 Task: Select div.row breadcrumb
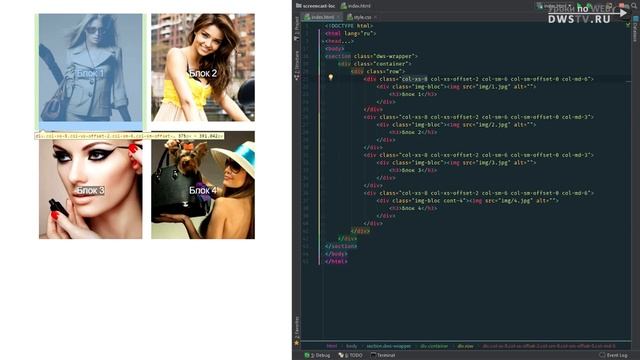coord(465,346)
